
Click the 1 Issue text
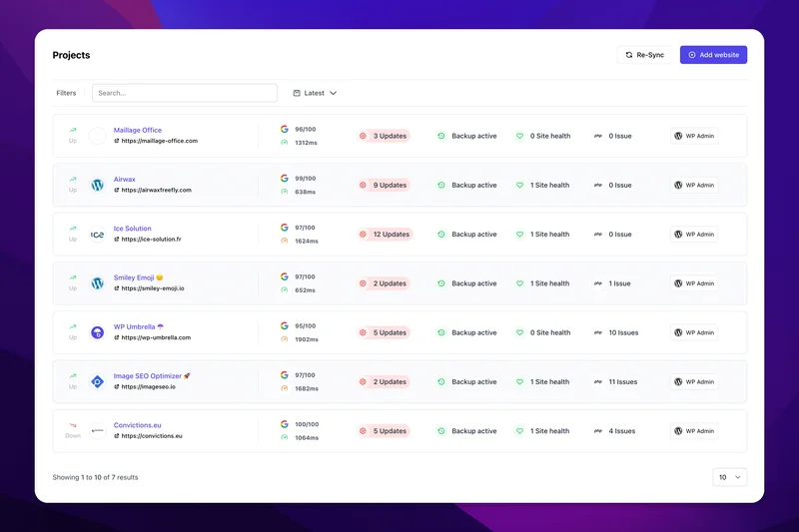(619, 283)
